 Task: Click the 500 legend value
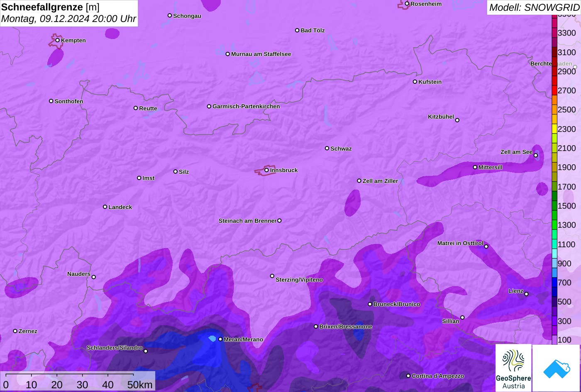pyautogui.click(x=564, y=302)
